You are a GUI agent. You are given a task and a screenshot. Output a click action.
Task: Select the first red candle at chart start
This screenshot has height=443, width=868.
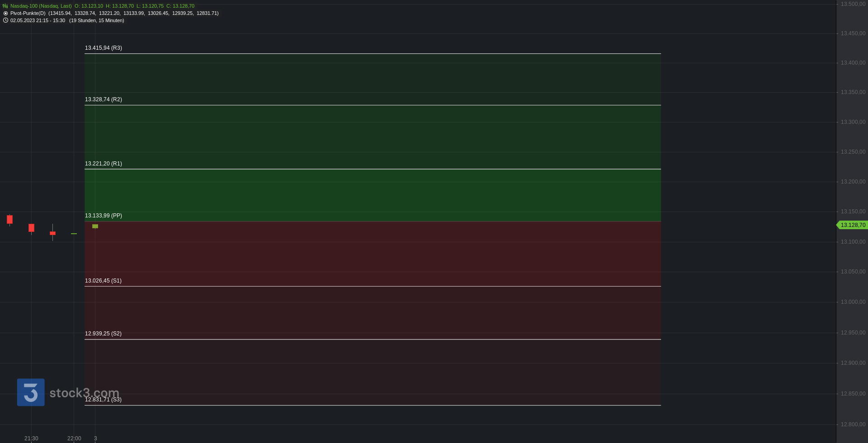tap(9, 220)
